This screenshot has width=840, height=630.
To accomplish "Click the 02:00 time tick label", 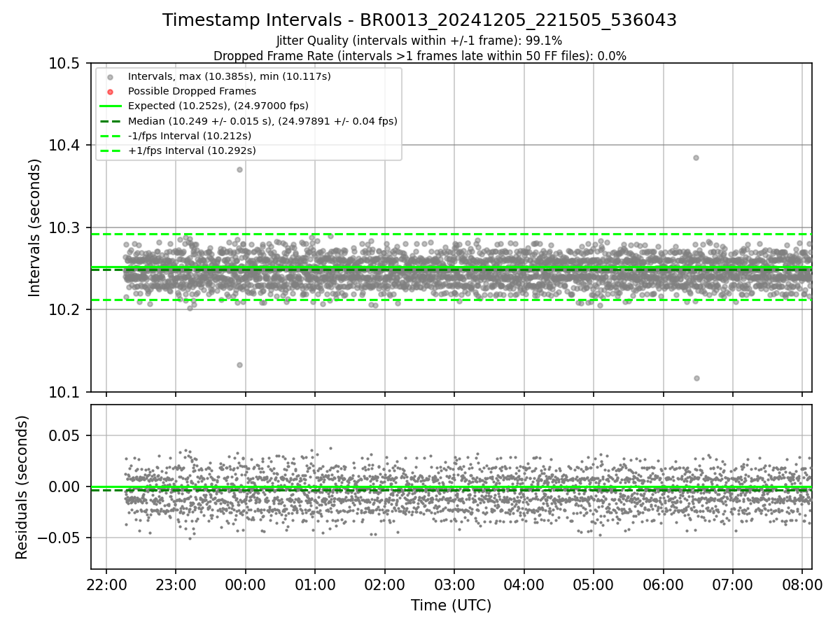I will [384, 584].
